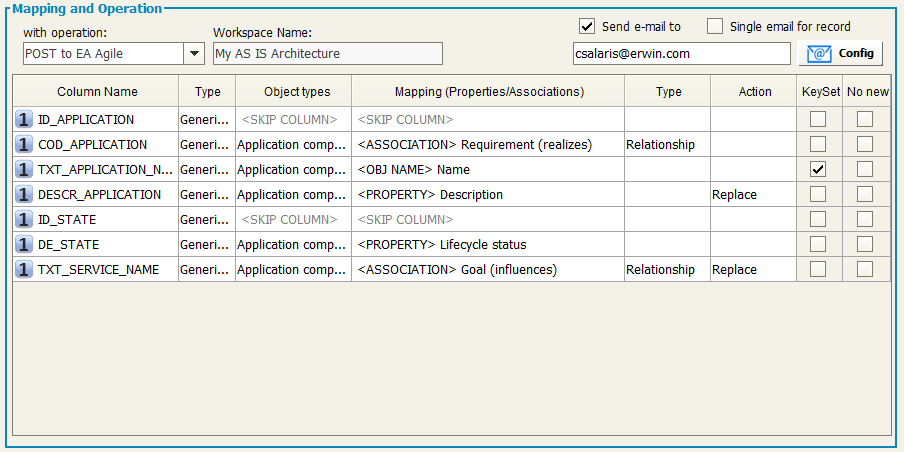Click the icon beside ID_APPLICATION row
This screenshot has height=452, width=904.
pos(24,120)
